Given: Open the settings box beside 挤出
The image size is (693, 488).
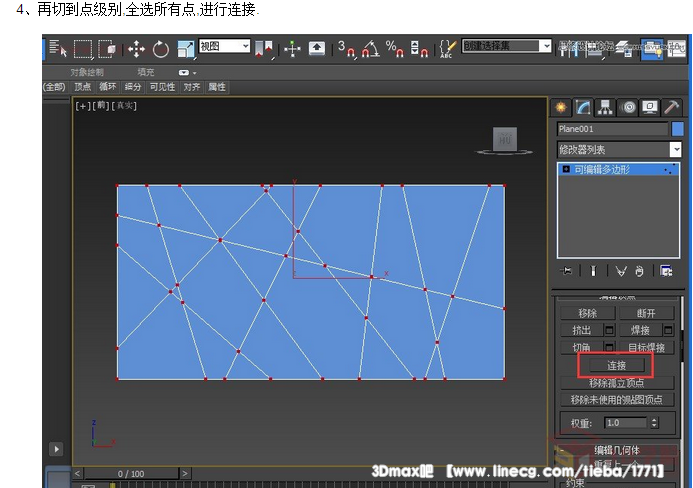Looking at the screenshot, I should pos(609,330).
